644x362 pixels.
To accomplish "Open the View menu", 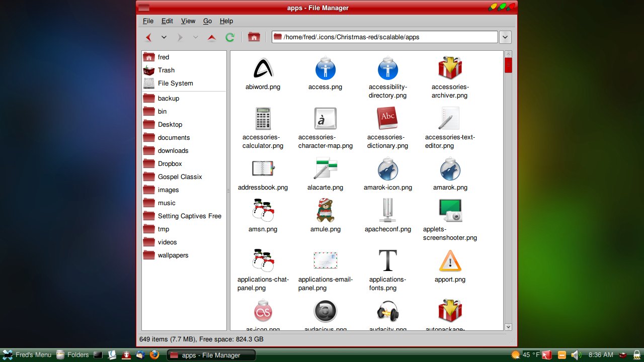I will [x=188, y=21].
